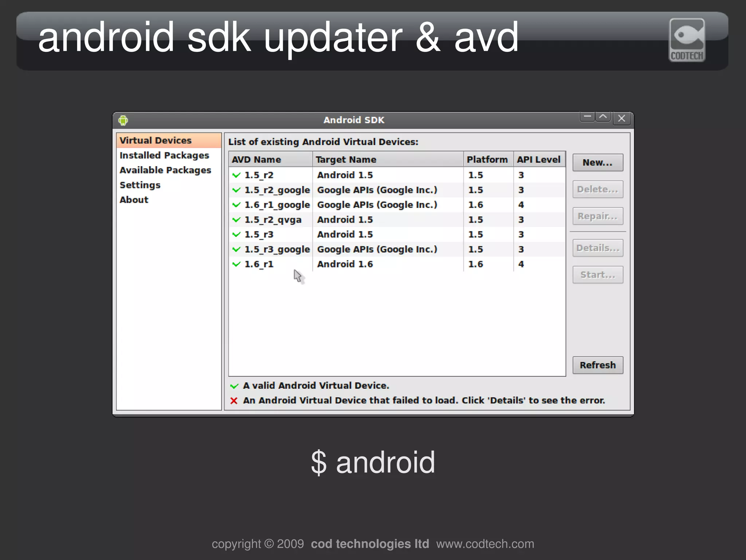Click the Repair... button
Image resolution: width=746 pixels, height=560 pixels.
[598, 216]
